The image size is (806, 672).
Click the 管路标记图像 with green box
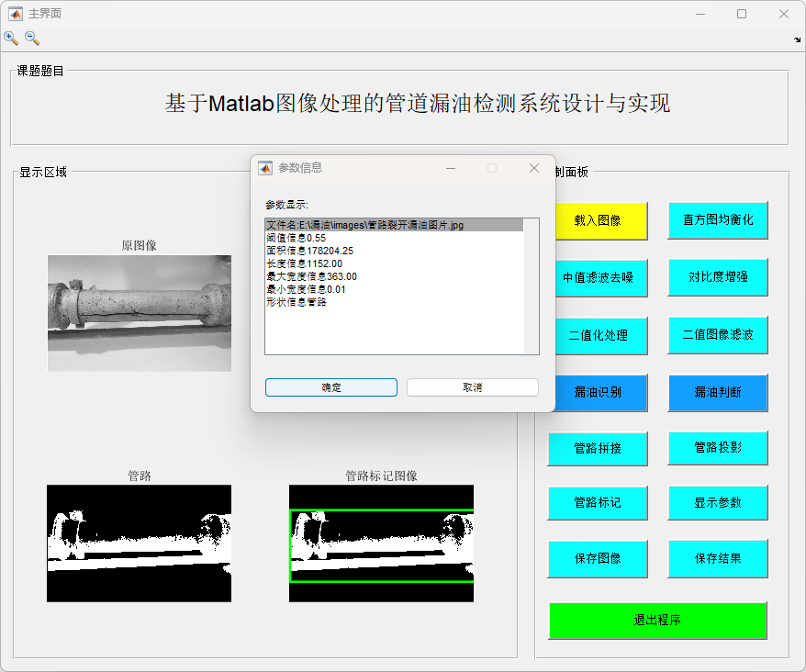pos(381,543)
